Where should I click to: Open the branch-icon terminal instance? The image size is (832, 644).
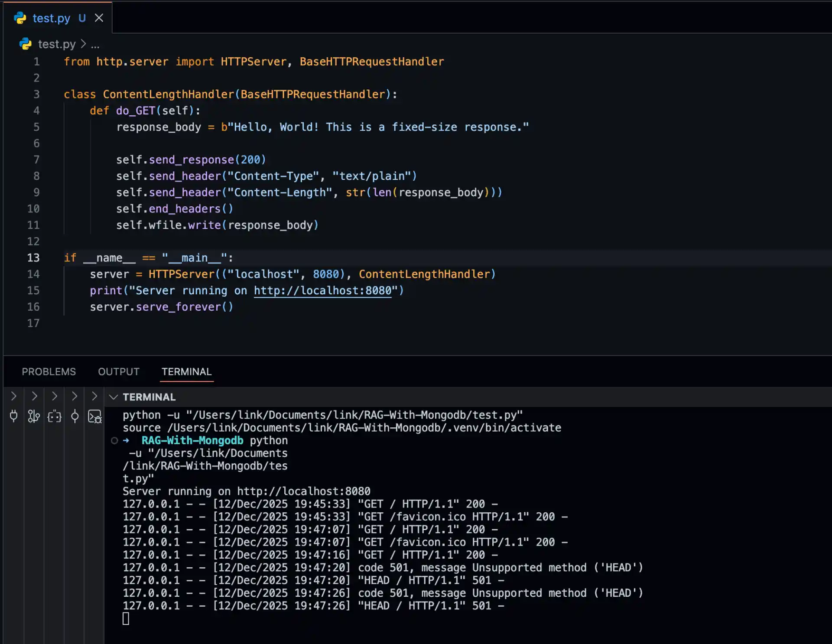pyautogui.click(x=34, y=416)
